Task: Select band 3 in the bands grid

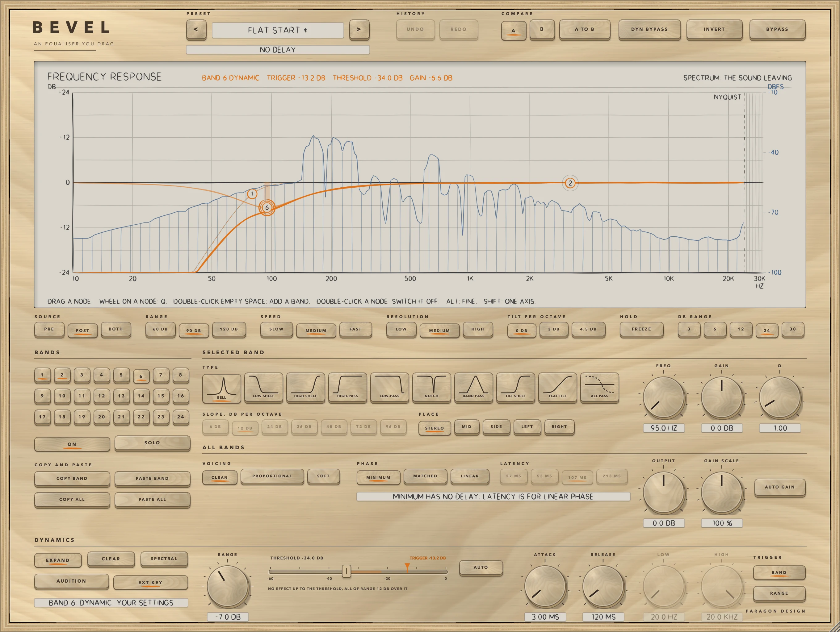Action: pyautogui.click(x=82, y=375)
